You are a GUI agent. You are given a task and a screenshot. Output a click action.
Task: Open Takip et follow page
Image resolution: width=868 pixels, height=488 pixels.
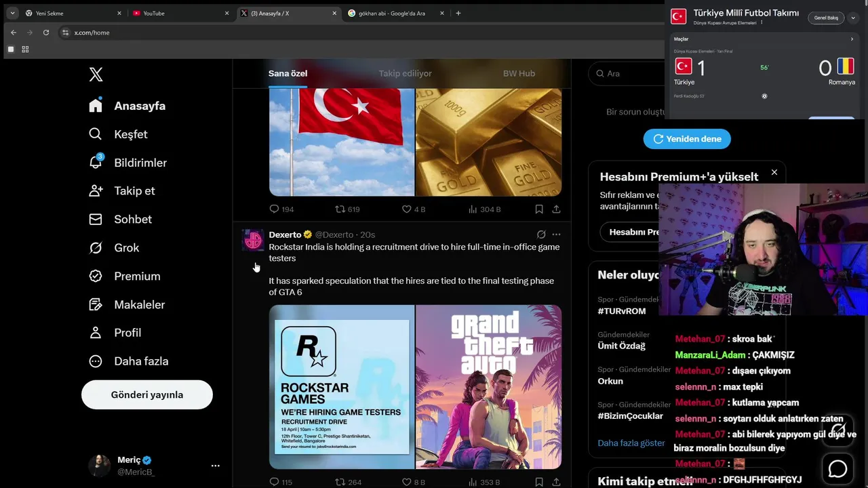122,190
